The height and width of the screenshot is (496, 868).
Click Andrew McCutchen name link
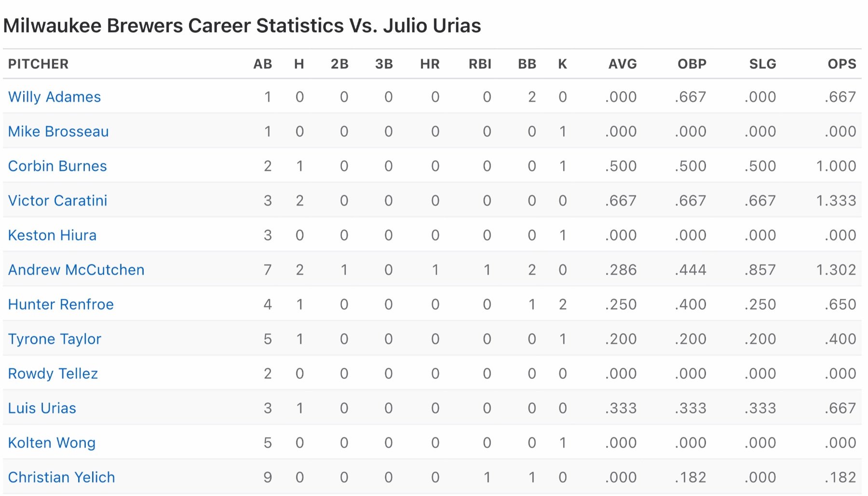[76, 270]
